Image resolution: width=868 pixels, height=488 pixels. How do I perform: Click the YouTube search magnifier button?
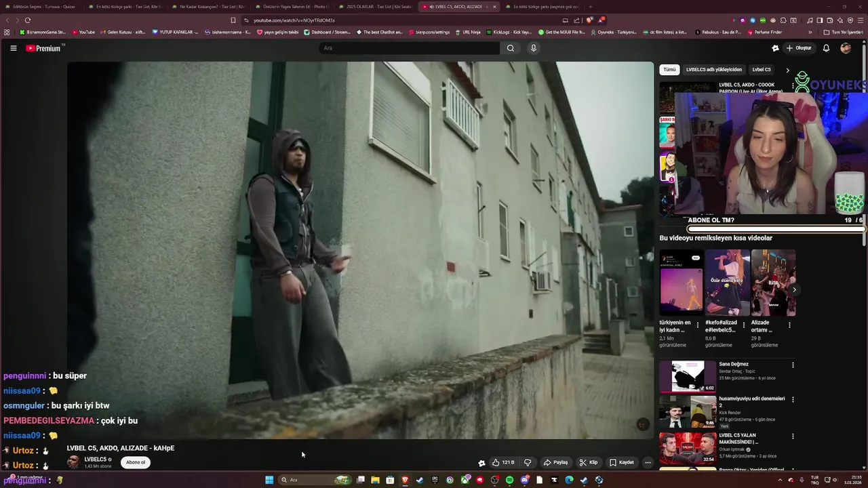coord(511,48)
